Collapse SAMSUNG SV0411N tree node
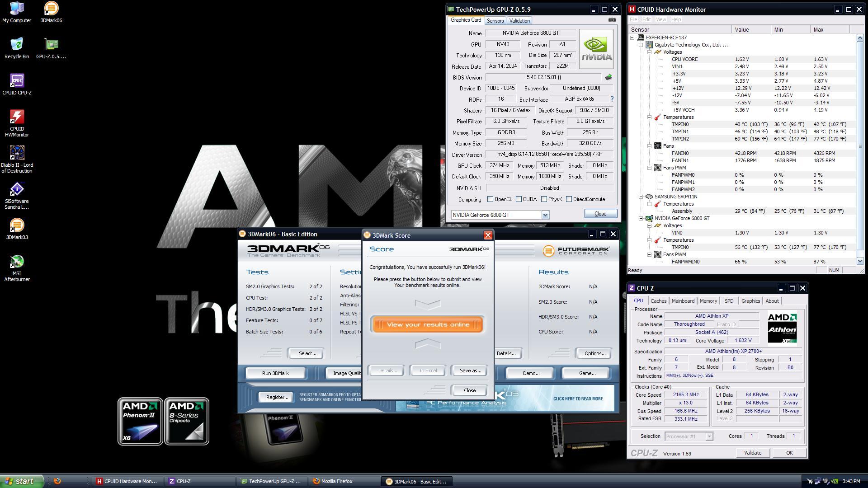This screenshot has width=868, height=488. click(641, 197)
